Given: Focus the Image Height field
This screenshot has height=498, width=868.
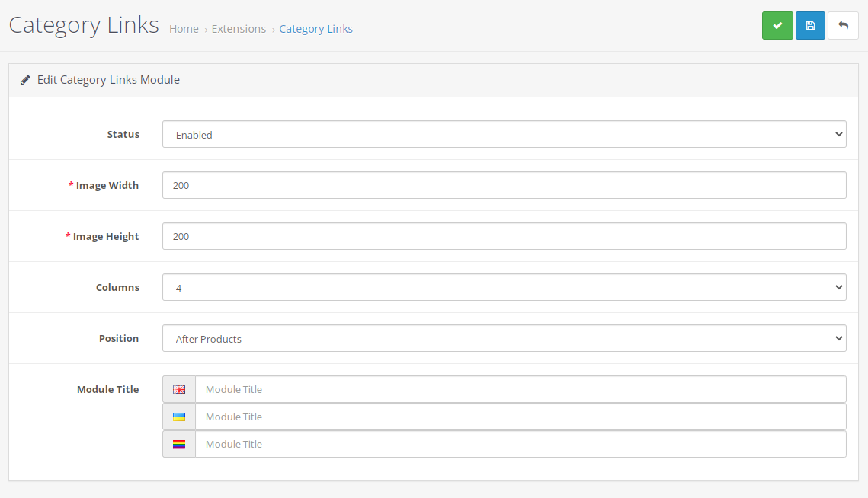Looking at the screenshot, I should tap(504, 236).
